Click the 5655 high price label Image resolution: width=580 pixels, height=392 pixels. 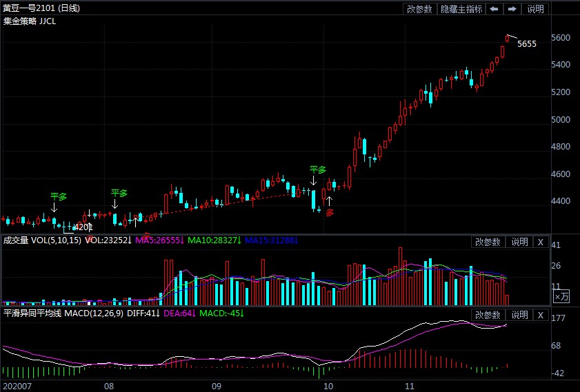pyautogui.click(x=527, y=44)
